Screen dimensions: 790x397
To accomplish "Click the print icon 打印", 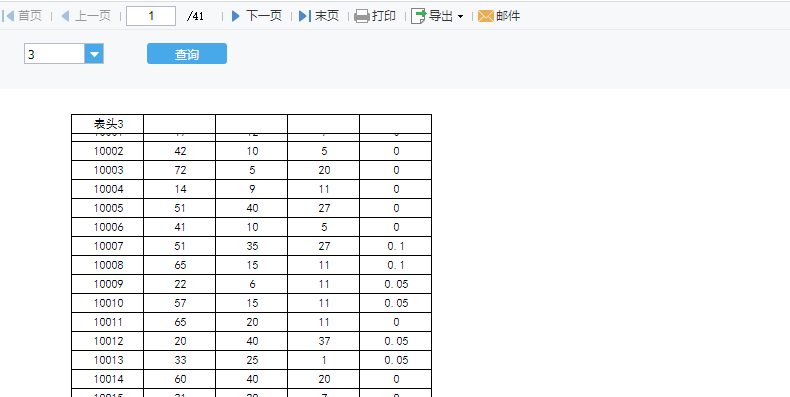I will tap(362, 16).
